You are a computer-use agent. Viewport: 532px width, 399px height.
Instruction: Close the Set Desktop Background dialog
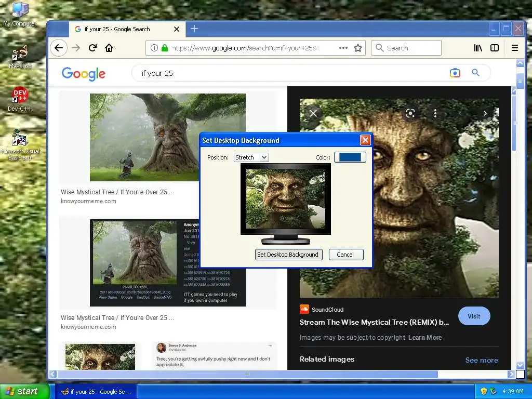[x=365, y=140]
